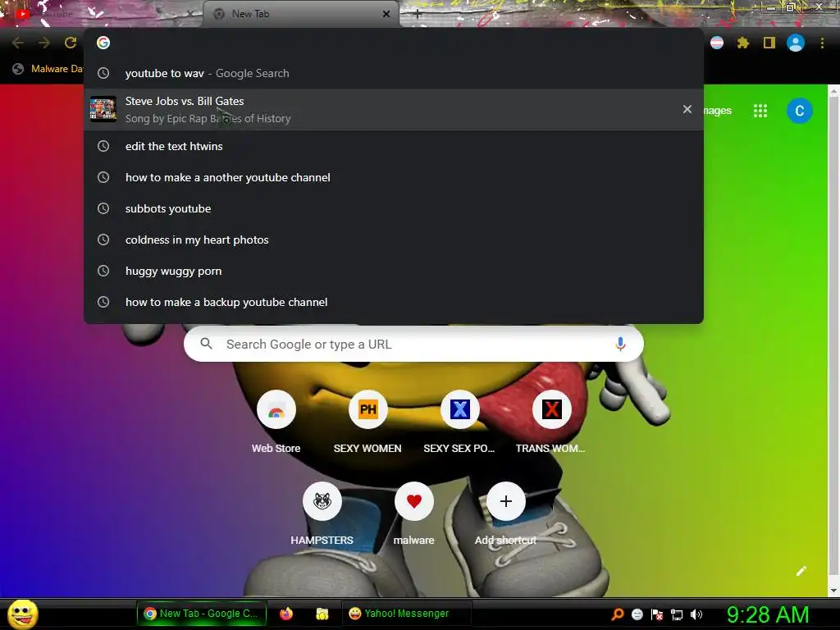Open the Chrome profile avatar in toolbar
The height and width of the screenshot is (630, 840).
point(796,43)
